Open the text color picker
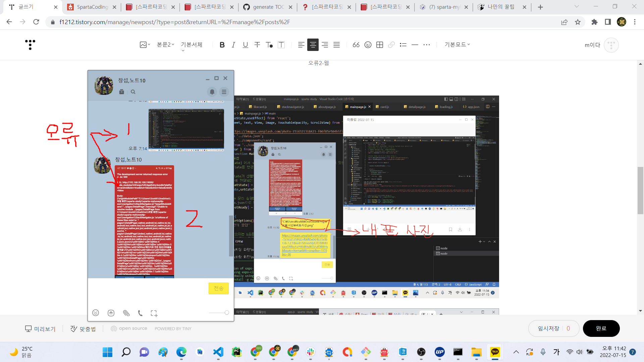 tap(269, 45)
